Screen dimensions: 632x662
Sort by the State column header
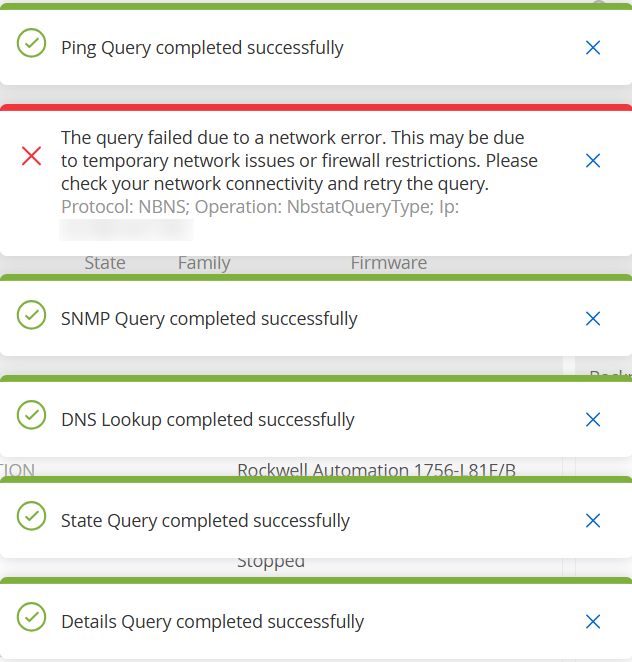pyautogui.click(x=105, y=264)
